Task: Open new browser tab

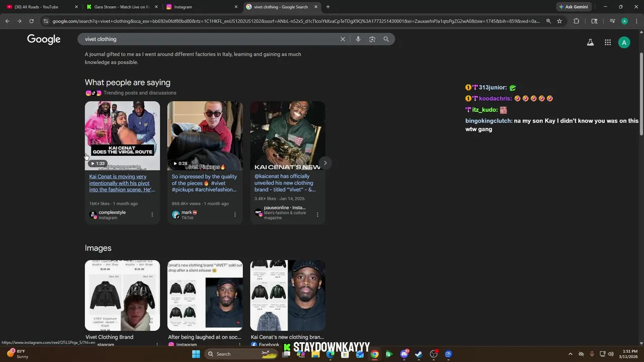Action: [x=328, y=7]
